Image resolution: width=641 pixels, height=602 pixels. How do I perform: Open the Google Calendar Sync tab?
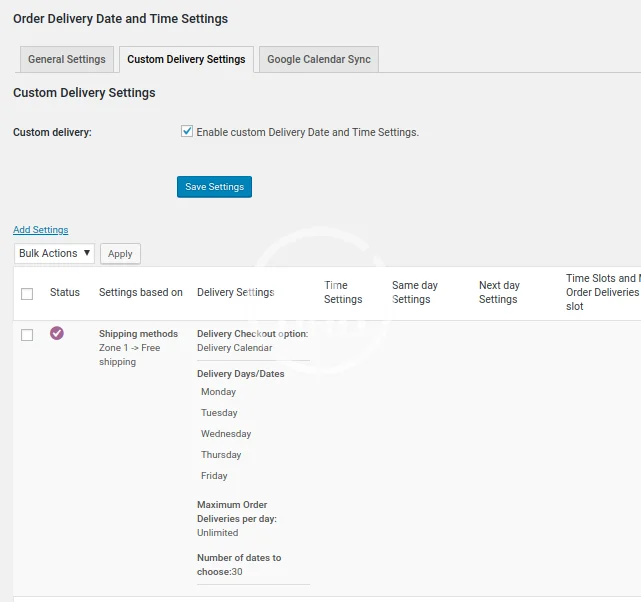(318, 59)
